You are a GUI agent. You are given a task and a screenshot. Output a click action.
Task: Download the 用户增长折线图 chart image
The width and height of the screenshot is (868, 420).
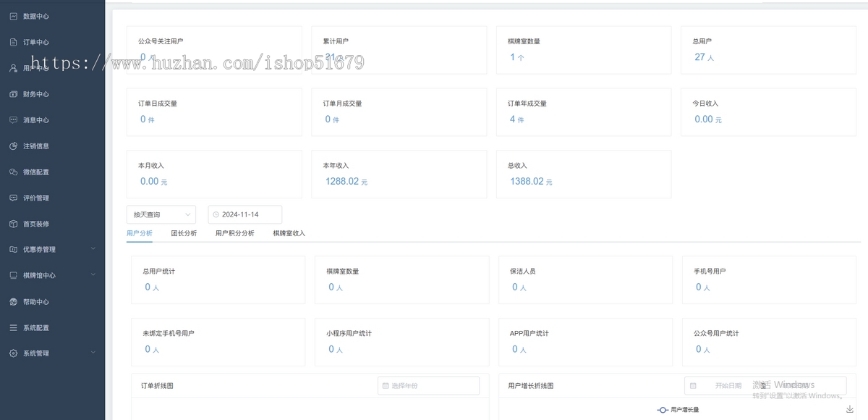pyautogui.click(x=849, y=409)
